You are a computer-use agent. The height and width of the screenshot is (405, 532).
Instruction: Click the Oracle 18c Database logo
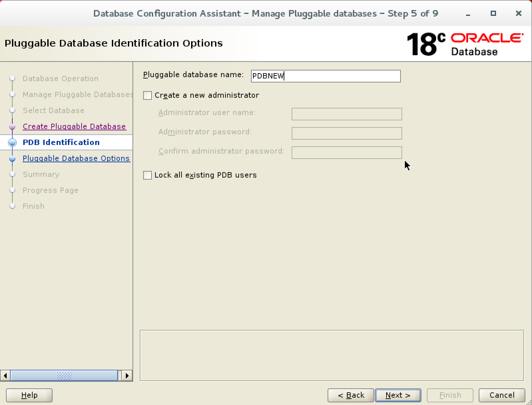(x=465, y=44)
